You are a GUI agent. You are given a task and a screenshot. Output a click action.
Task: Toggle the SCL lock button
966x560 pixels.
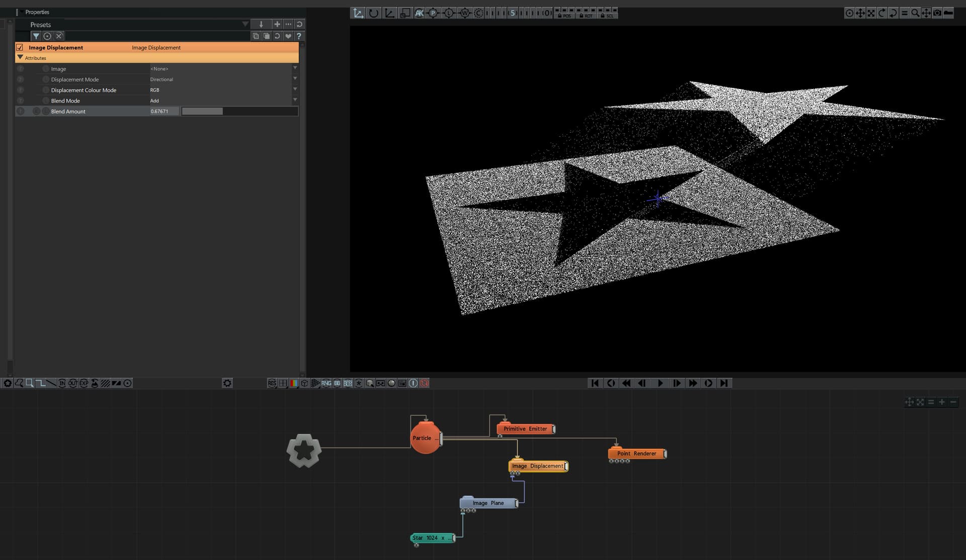tap(607, 16)
